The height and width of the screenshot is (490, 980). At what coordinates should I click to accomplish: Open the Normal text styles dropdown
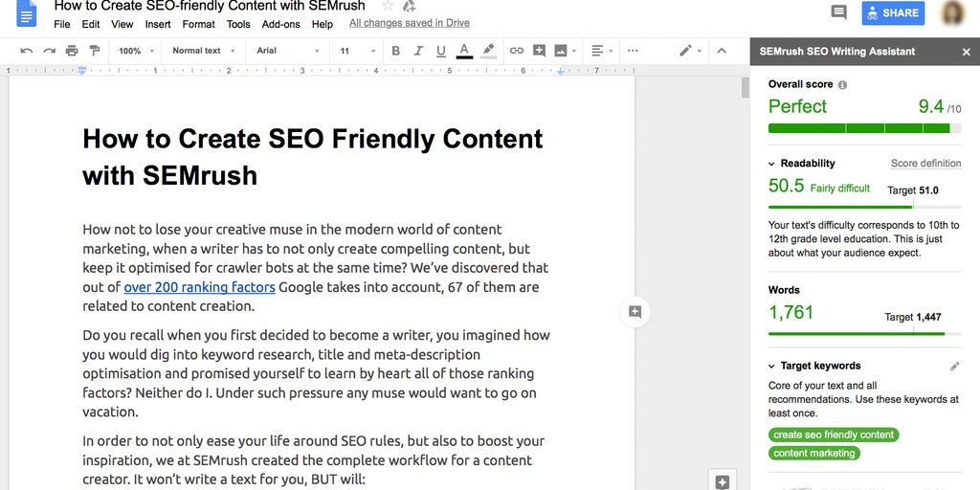[204, 51]
